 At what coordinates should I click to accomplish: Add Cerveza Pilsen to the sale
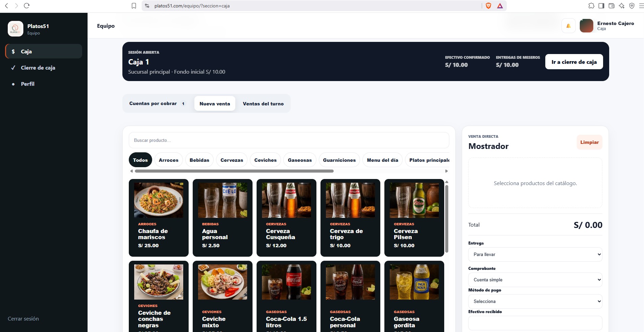click(414, 218)
